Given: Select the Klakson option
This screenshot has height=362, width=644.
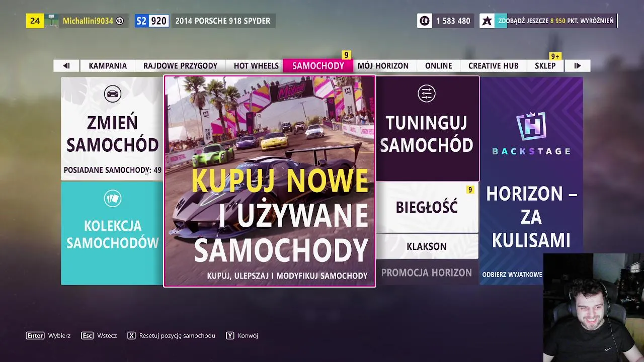Looking at the screenshot, I should click(x=427, y=246).
